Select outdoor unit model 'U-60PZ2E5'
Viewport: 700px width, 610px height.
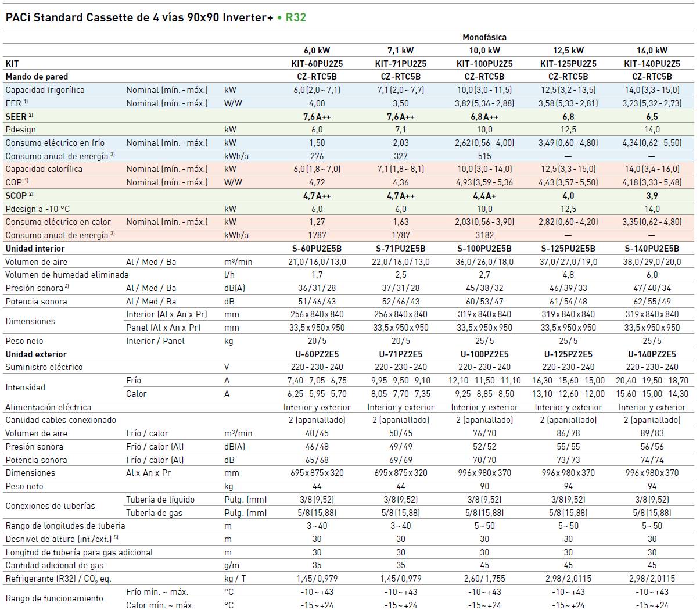(x=317, y=354)
